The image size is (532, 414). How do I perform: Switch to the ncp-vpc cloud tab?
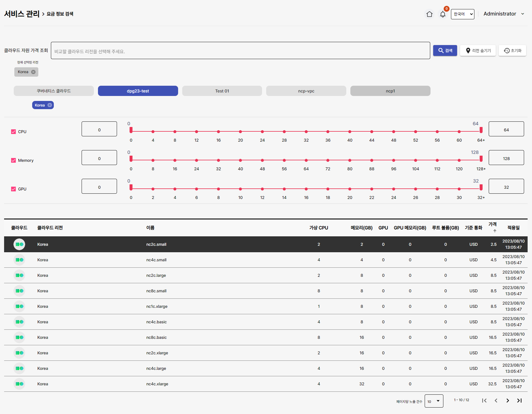click(306, 91)
